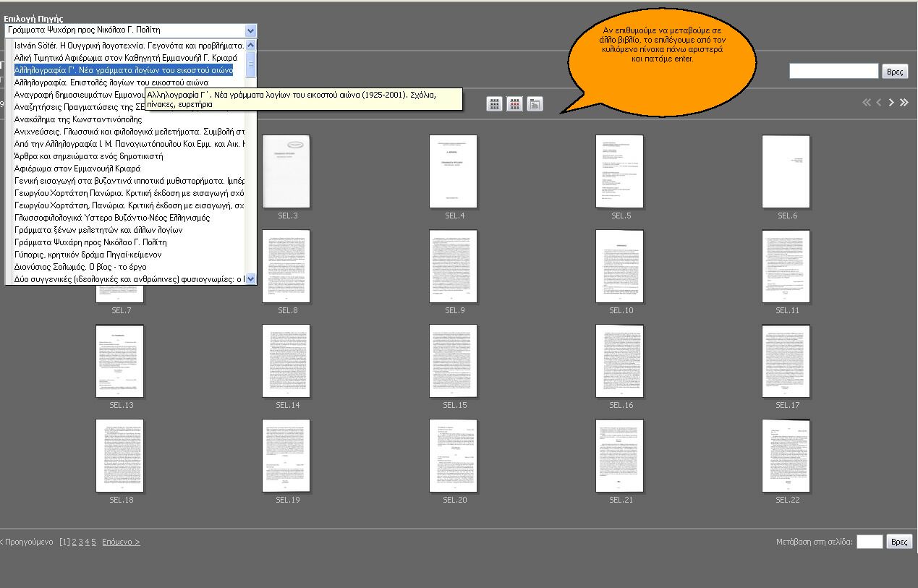The width and height of the screenshot is (918, 588).
Task: Pick 'Διονύσιος Σολωμός. Ο βίος - το έργο'
Action: point(80,267)
